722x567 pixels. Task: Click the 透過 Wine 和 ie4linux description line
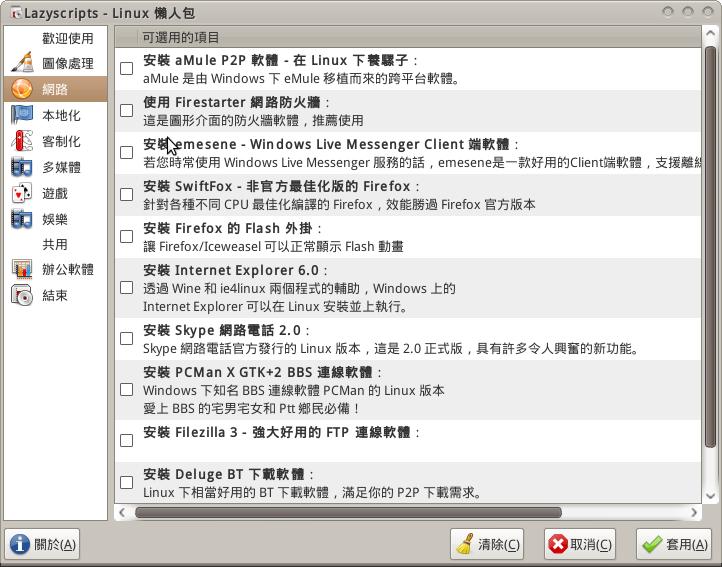299,289
